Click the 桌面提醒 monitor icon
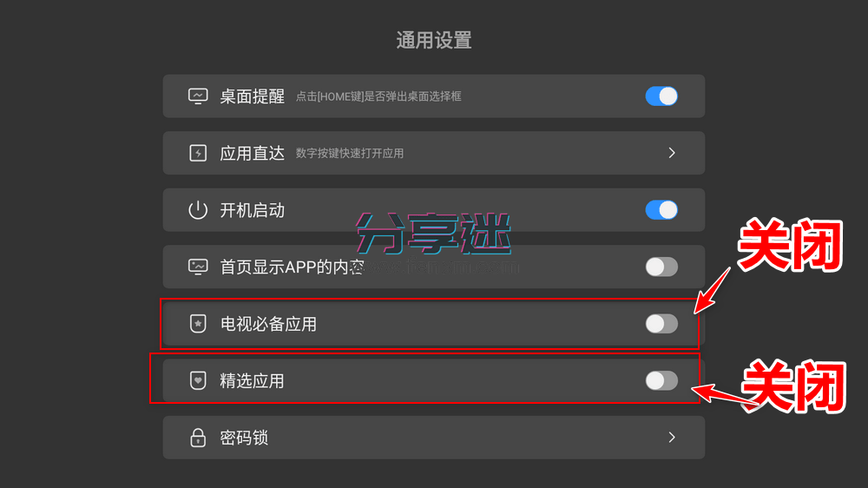This screenshot has height=488, width=868. [198, 96]
